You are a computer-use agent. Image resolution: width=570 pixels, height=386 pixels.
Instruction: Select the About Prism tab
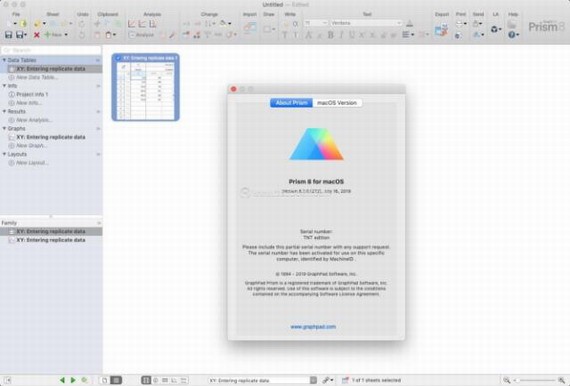click(x=291, y=103)
